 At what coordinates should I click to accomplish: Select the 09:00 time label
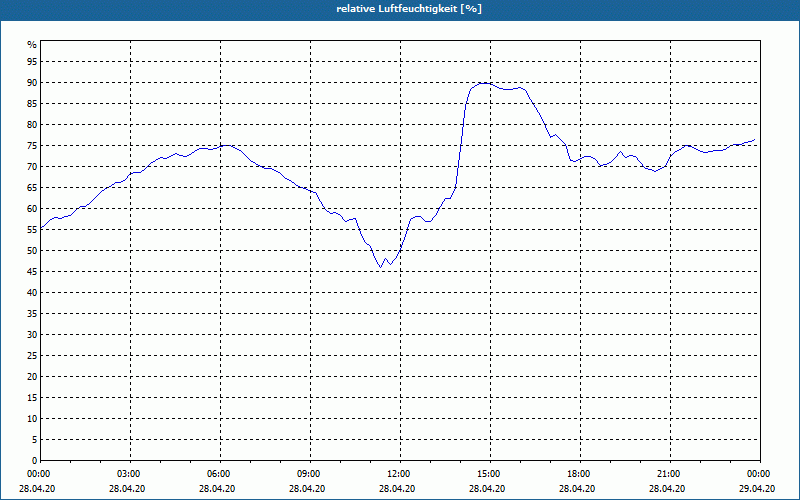[307, 474]
